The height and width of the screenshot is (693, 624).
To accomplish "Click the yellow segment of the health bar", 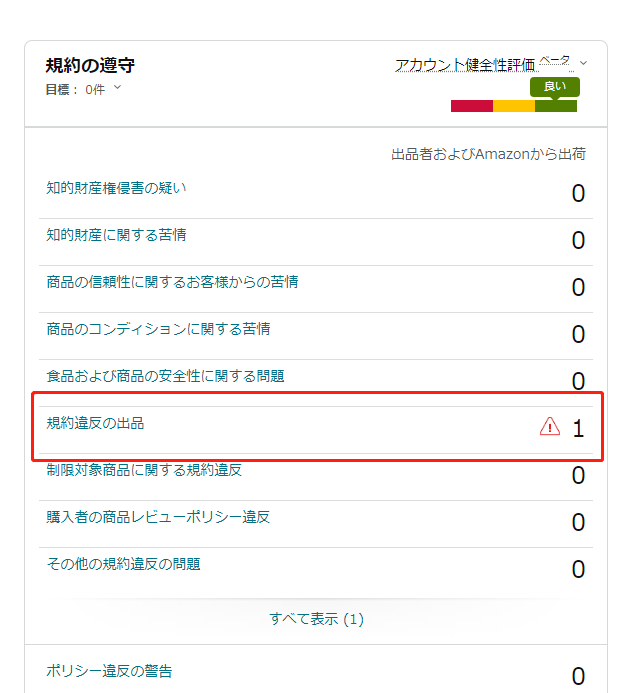I will pyautogui.click(x=514, y=106).
